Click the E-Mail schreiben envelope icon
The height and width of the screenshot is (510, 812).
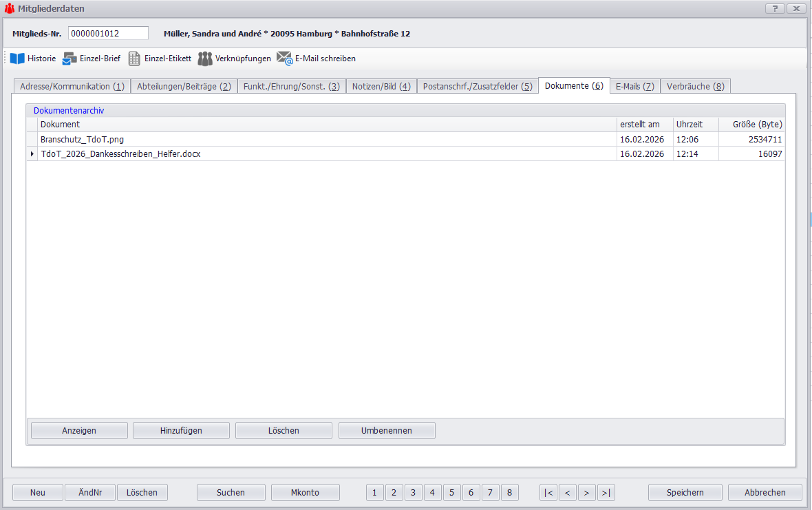285,59
